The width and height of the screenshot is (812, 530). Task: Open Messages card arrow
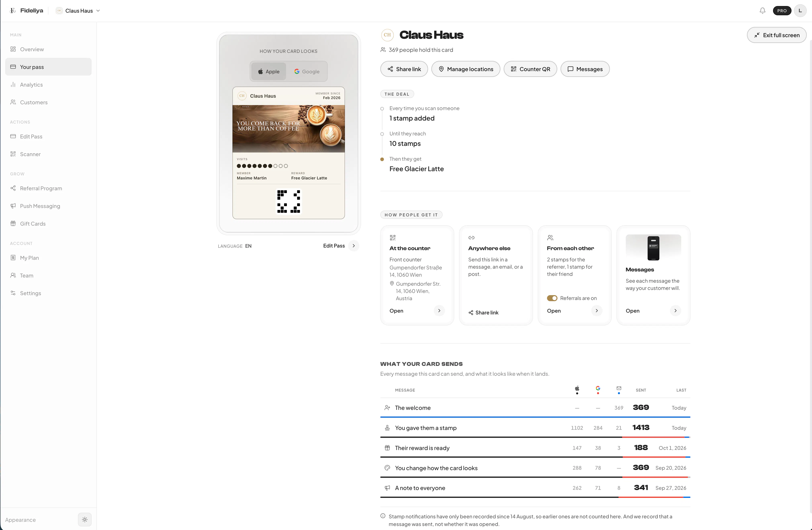675,311
